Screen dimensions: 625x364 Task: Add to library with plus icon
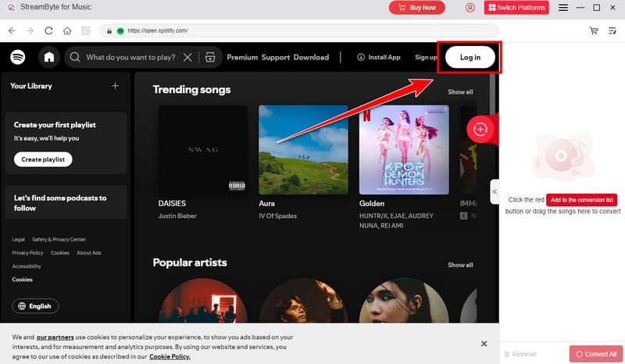[x=115, y=86]
